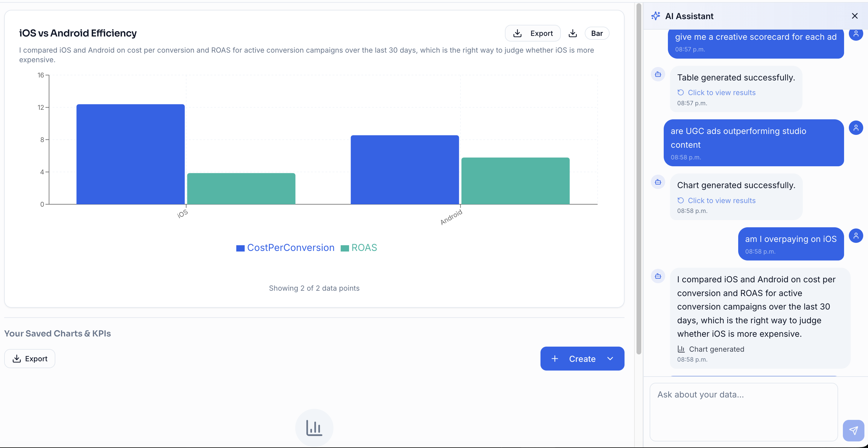Toggle the CostPerConversion series in the legend

pyautogui.click(x=285, y=248)
